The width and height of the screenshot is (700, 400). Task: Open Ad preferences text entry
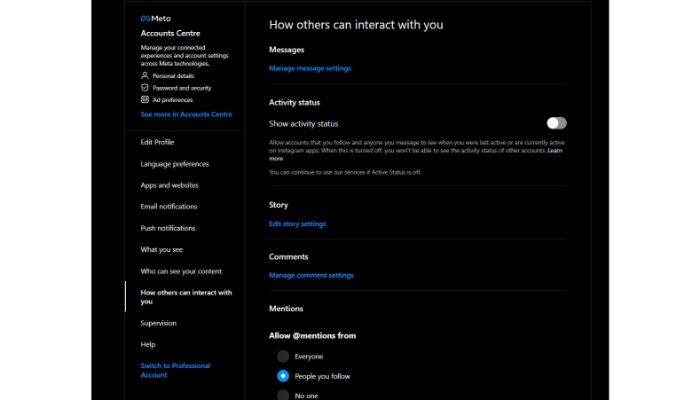pos(173,100)
